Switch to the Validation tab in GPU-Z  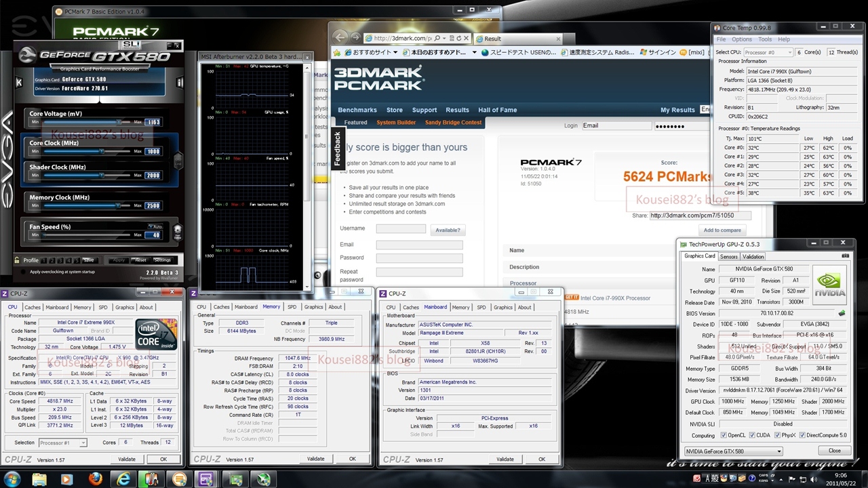coord(753,256)
